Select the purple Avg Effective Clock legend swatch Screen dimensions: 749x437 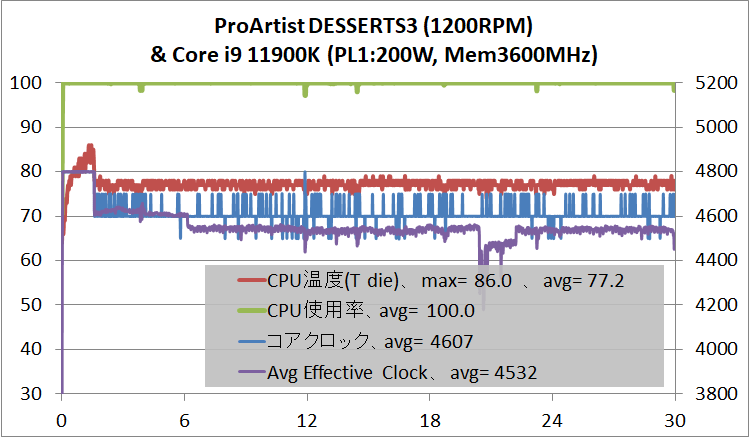click(251, 372)
